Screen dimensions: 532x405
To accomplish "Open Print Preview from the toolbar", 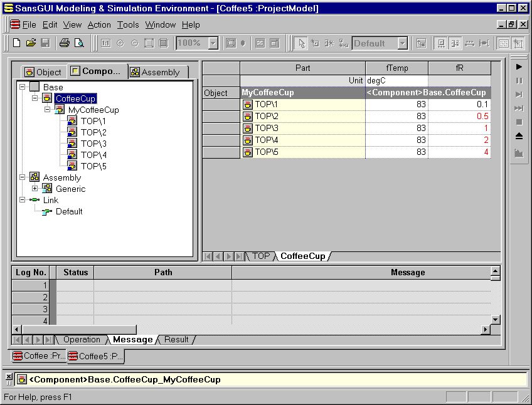I will pyautogui.click(x=79, y=43).
